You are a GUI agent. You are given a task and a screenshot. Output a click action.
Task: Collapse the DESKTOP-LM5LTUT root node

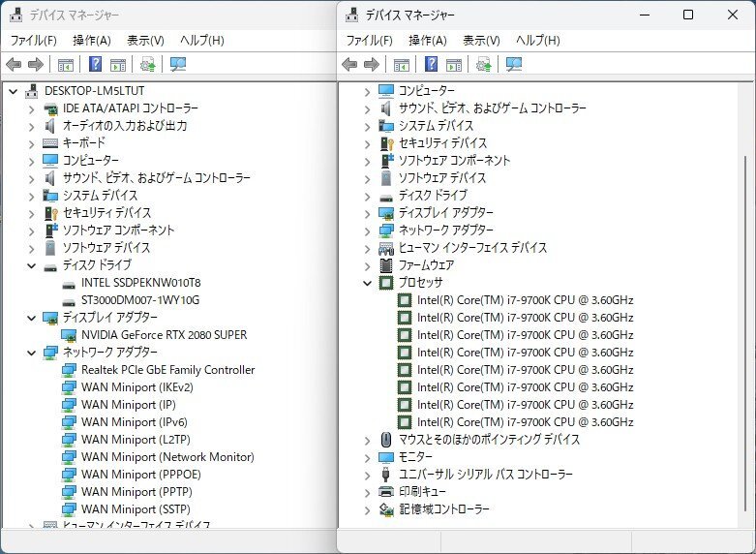(13, 91)
